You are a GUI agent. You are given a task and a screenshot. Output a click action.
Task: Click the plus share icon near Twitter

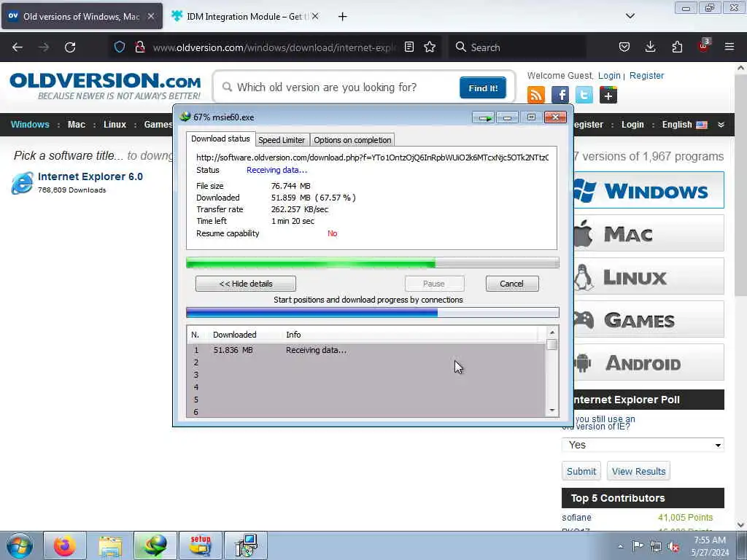coord(608,95)
